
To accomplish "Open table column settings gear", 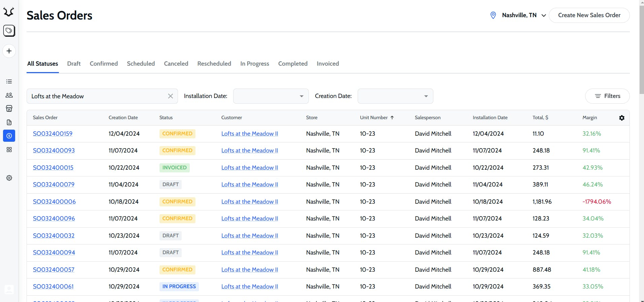I will point(622,118).
